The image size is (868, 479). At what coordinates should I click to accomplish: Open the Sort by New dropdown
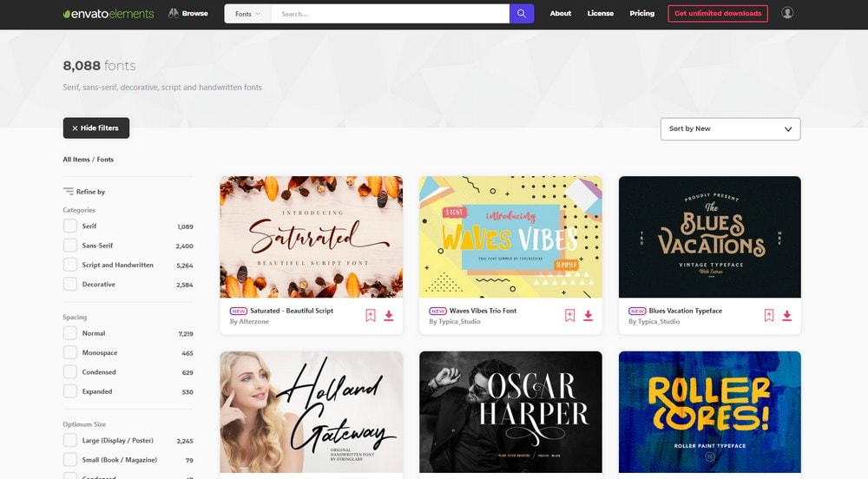point(730,128)
